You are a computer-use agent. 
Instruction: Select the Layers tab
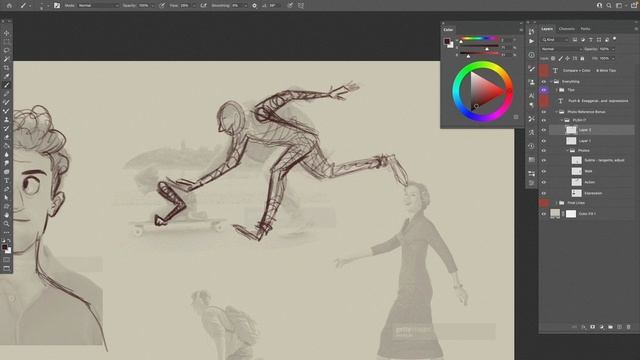[547, 29]
